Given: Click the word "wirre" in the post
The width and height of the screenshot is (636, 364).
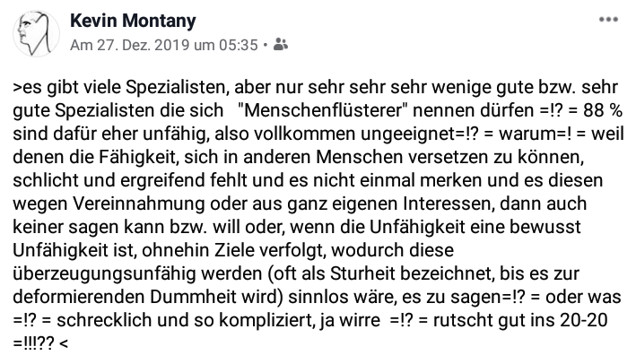Looking at the screenshot, I should point(360,321).
